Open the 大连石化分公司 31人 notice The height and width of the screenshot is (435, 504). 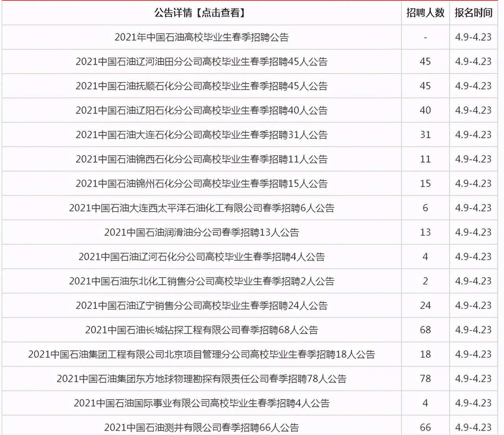point(202,135)
